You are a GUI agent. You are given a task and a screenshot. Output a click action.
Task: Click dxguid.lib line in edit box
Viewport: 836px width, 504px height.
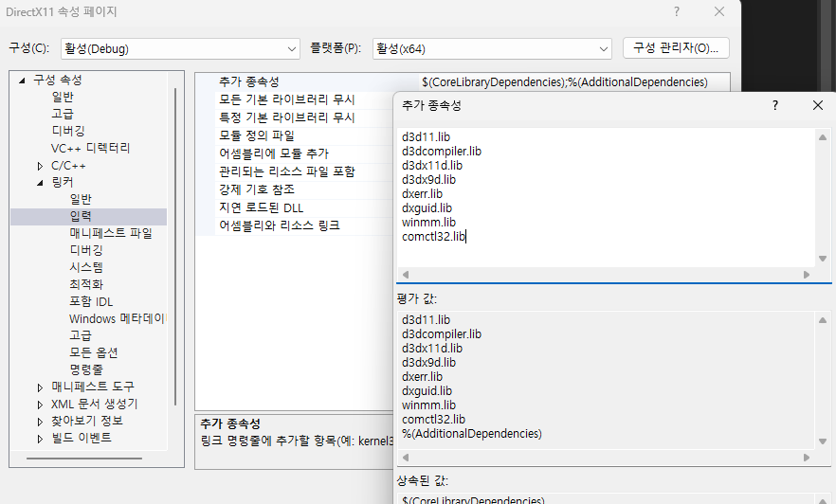[427, 208]
